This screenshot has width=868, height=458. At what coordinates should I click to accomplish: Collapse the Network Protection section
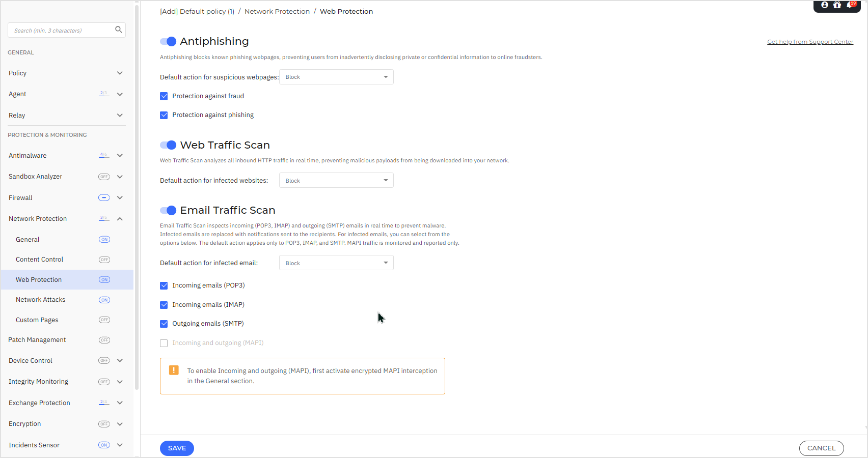point(120,218)
